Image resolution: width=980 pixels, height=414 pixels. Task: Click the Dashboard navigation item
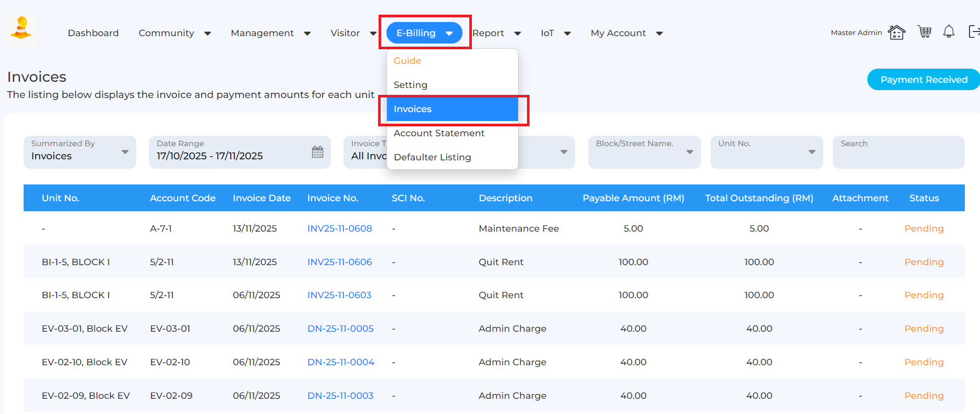(93, 33)
